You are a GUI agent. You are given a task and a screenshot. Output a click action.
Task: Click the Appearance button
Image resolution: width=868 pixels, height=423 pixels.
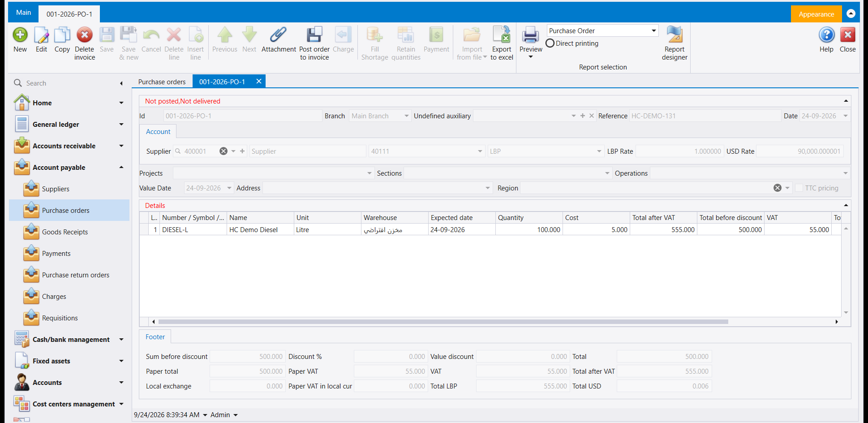[816, 14]
